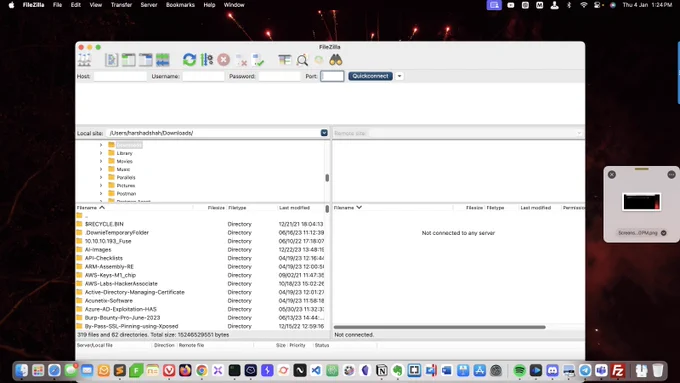Expand the Postman folder in tree
Viewport: 680px width, 383px height.
pyautogui.click(x=101, y=193)
